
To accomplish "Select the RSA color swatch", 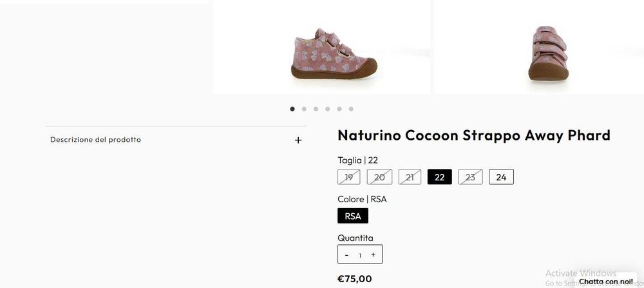I will coord(353,216).
